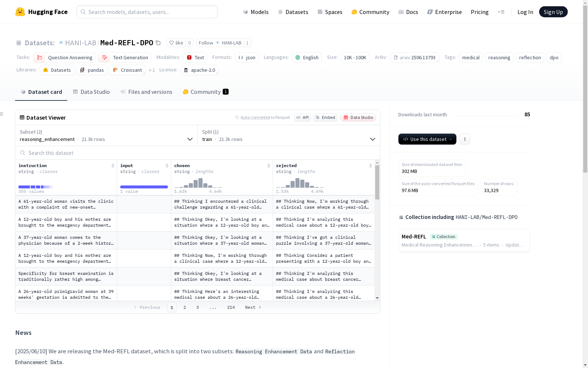The image size is (588, 368).
Task: Select the Text modality tag
Action: pos(196,57)
